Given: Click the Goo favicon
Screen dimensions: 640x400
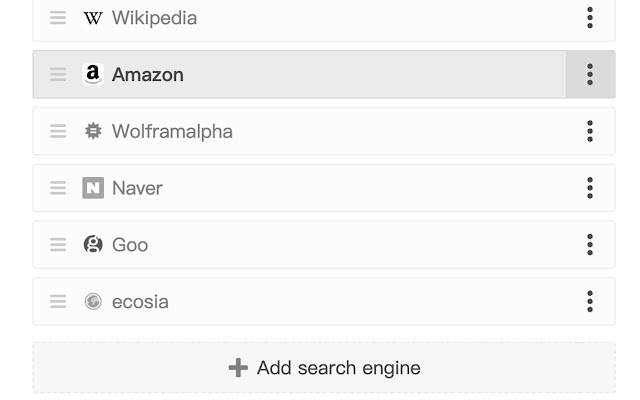Looking at the screenshot, I should pos(93,244).
